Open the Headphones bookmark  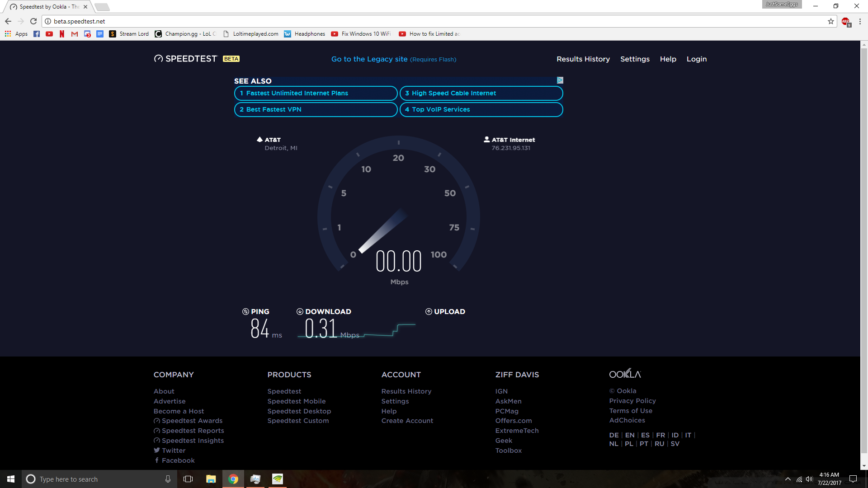tap(305, 34)
